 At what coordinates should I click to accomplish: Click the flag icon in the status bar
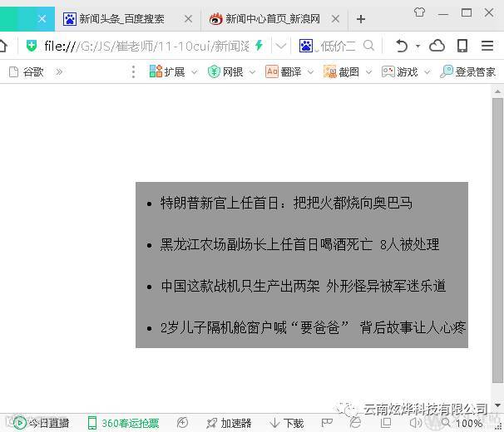pos(327,423)
